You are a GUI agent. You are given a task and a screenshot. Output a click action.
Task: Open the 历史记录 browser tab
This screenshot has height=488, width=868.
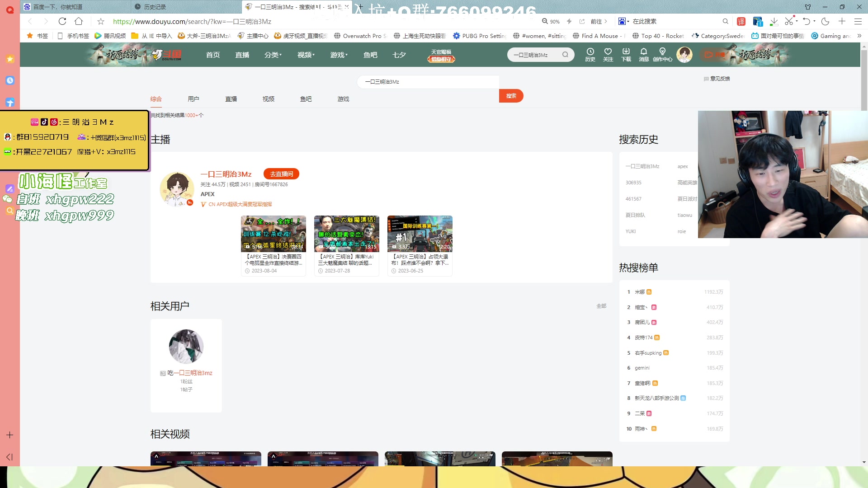pyautogui.click(x=185, y=7)
